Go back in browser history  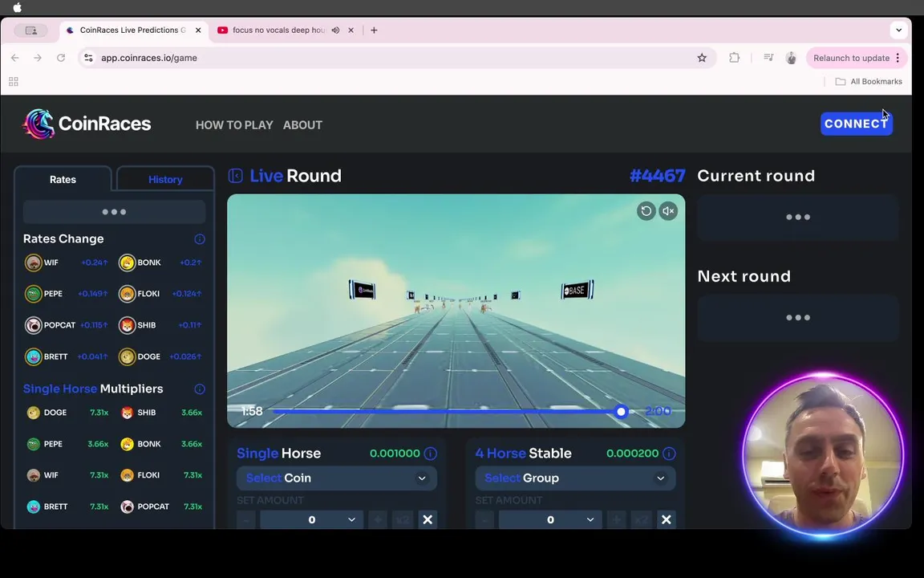[x=14, y=58]
